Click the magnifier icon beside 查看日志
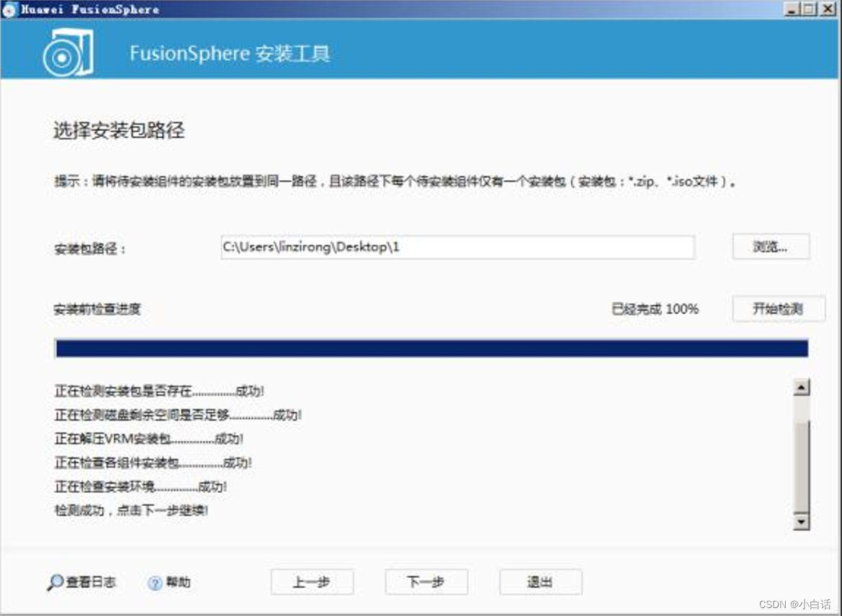The width and height of the screenshot is (842, 616). pos(55,582)
